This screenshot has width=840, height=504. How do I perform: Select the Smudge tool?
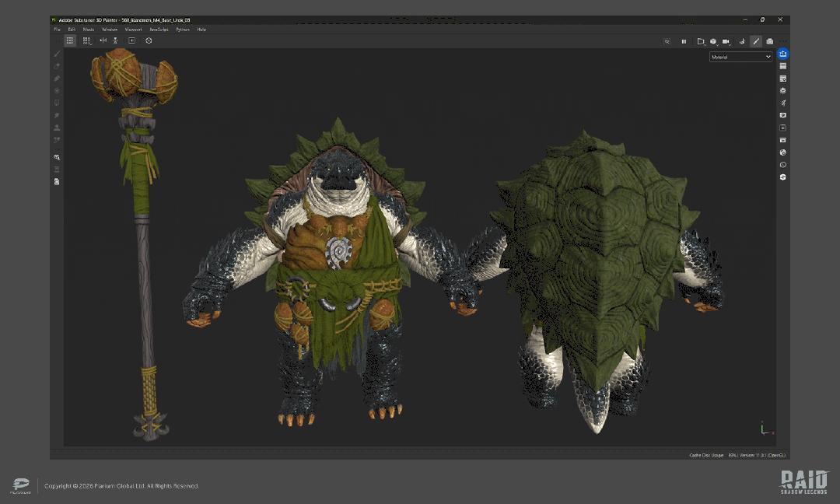[x=57, y=115]
